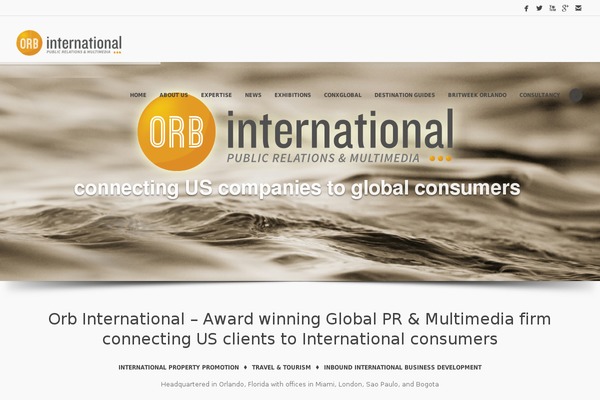Screen dimensions: 600x400
Task: Go to the Home menu item
Action: point(138,95)
